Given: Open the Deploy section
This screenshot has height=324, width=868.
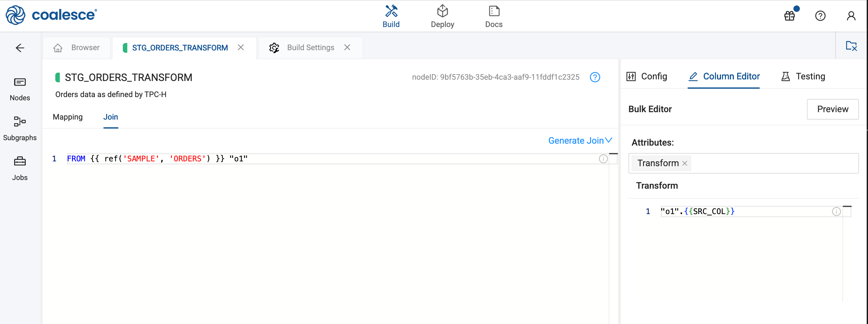Looking at the screenshot, I should click(442, 16).
